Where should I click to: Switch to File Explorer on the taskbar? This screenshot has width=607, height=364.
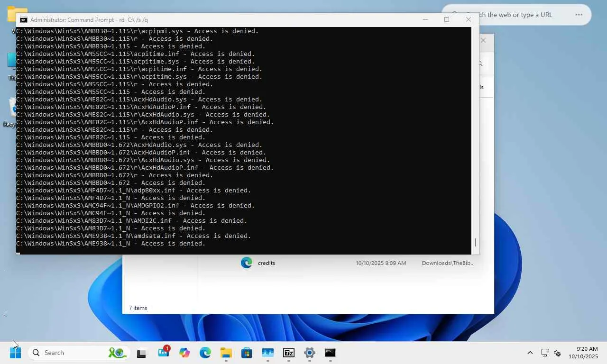pos(226,353)
